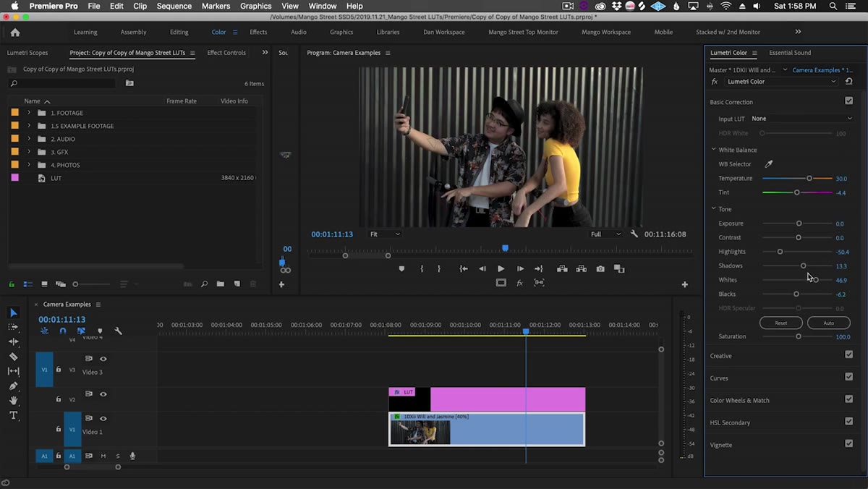Expand the 4. PHOTOS bin
This screenshot has height=489, width=868.
coord(29,165)
